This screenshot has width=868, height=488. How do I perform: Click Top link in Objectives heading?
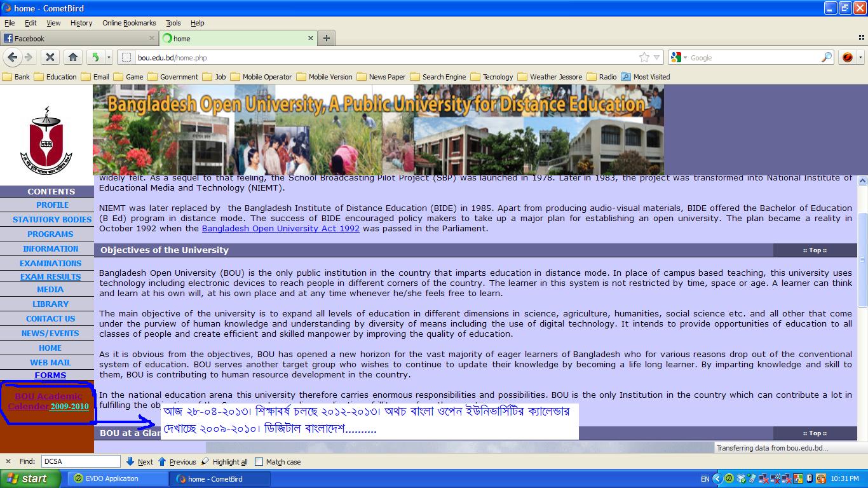tap(815, 250)
